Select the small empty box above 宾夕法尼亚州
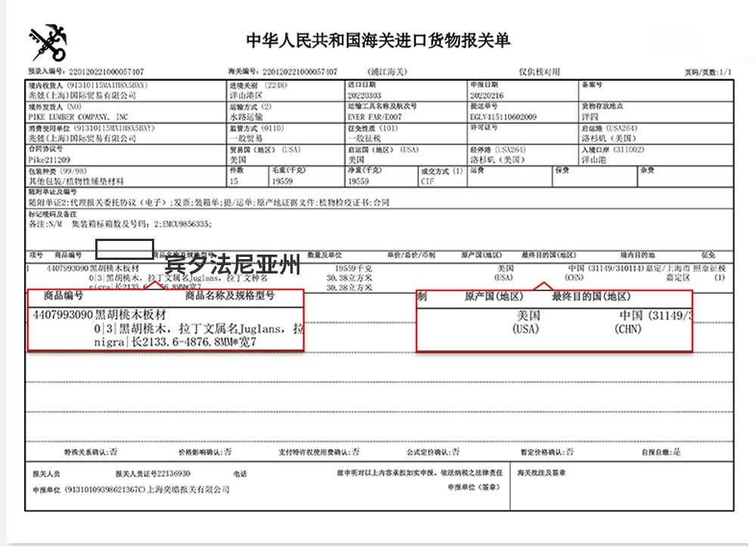 pos(125,249)
